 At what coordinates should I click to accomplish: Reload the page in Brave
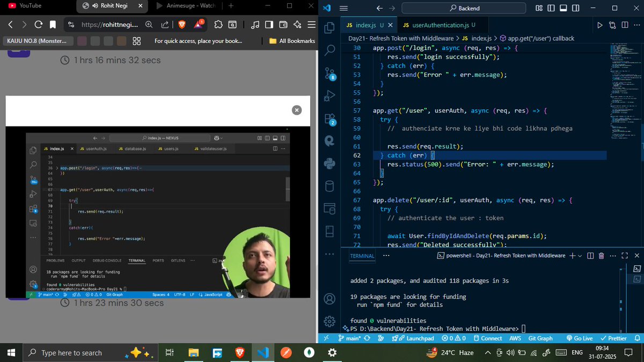tap(39, 25)
